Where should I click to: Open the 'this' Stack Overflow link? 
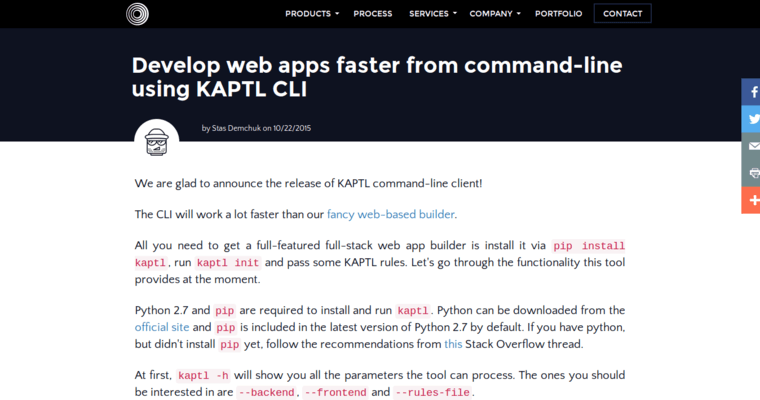point(453,344)
